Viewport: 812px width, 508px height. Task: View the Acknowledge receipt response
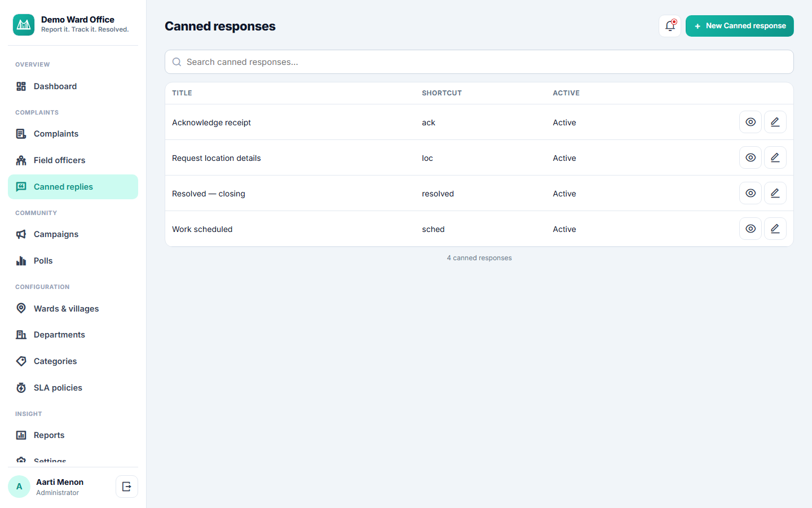[751, 122]
